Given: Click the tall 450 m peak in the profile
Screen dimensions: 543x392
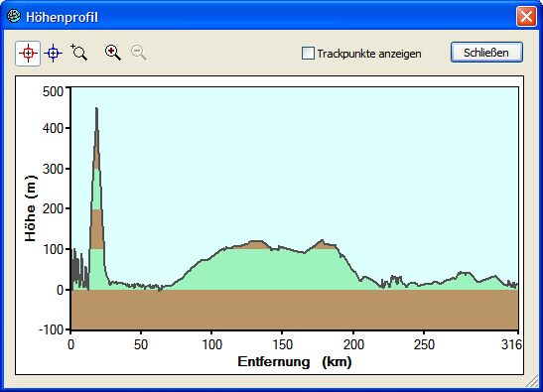Looking at the screenshot, I should click(x=96, y=109).
